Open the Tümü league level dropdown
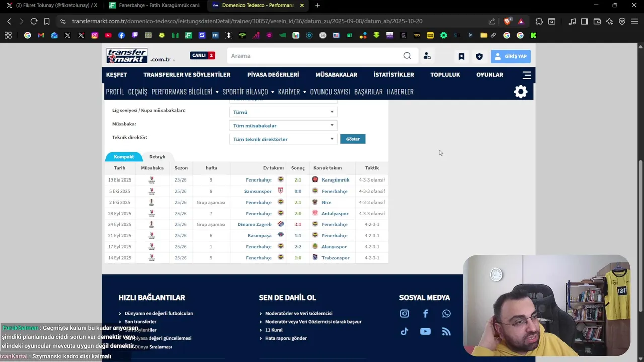Screen dimensions: 644x362 tap(283, 112)
